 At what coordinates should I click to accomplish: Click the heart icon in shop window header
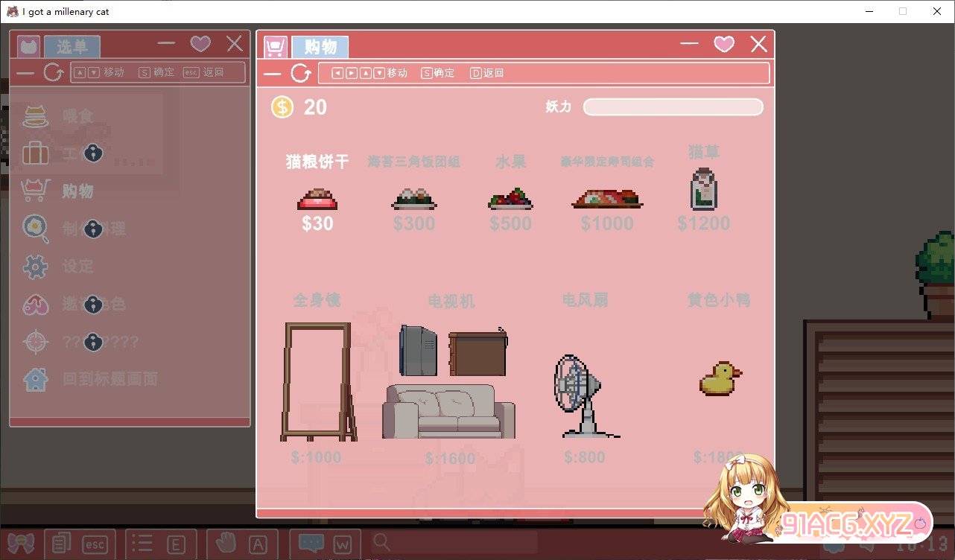click(723, 45)
